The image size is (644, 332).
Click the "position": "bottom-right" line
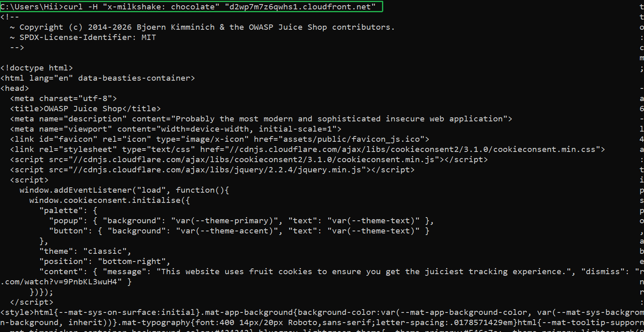105,262
